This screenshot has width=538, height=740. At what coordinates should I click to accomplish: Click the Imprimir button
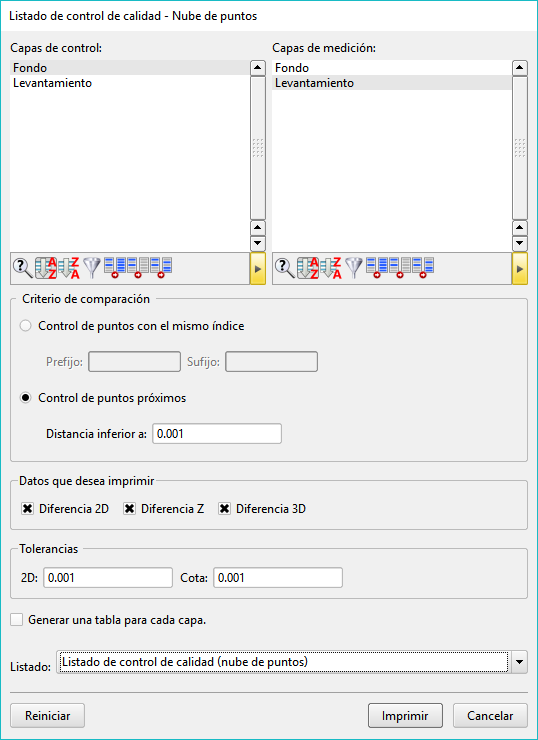click(x=405, y=715)
